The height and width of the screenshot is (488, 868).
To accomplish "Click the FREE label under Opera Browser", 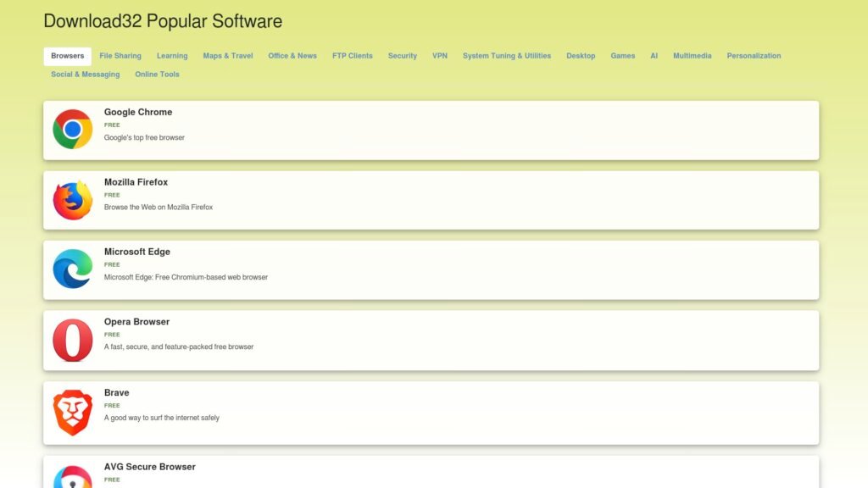I will [x=112, y=335].
